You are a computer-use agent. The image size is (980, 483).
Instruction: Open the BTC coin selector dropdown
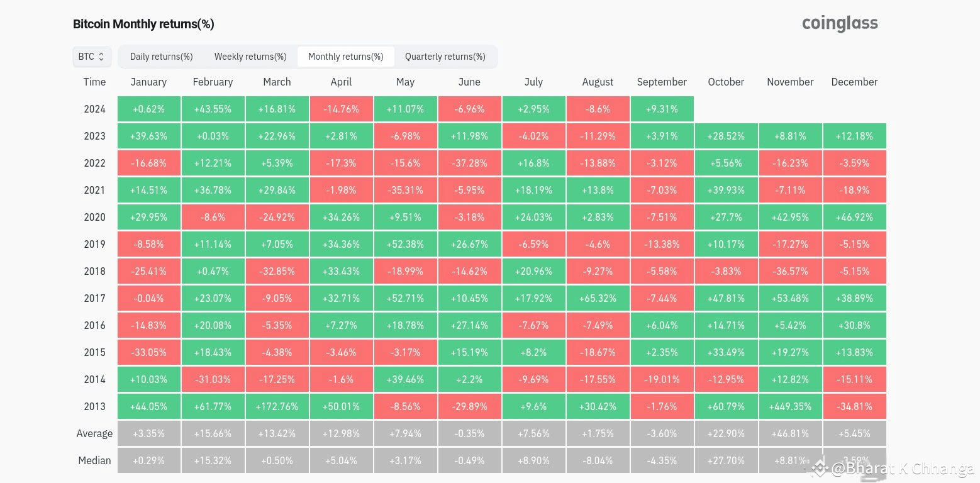pos(92,57)
